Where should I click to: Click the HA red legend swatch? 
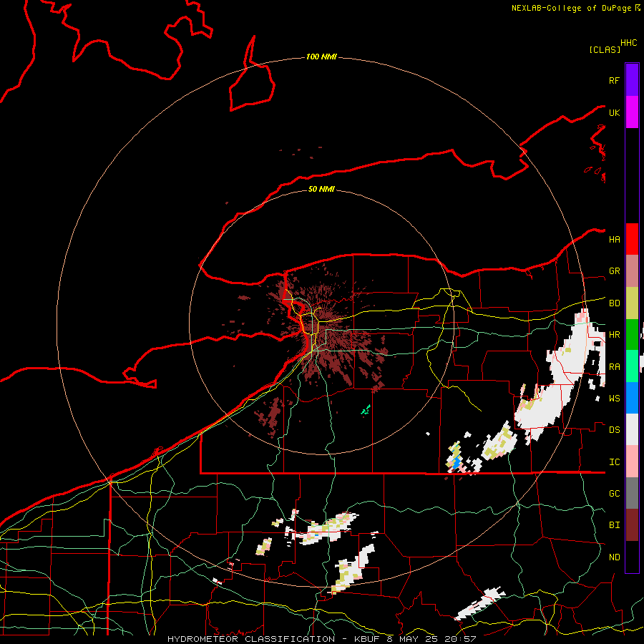point(632,239)
